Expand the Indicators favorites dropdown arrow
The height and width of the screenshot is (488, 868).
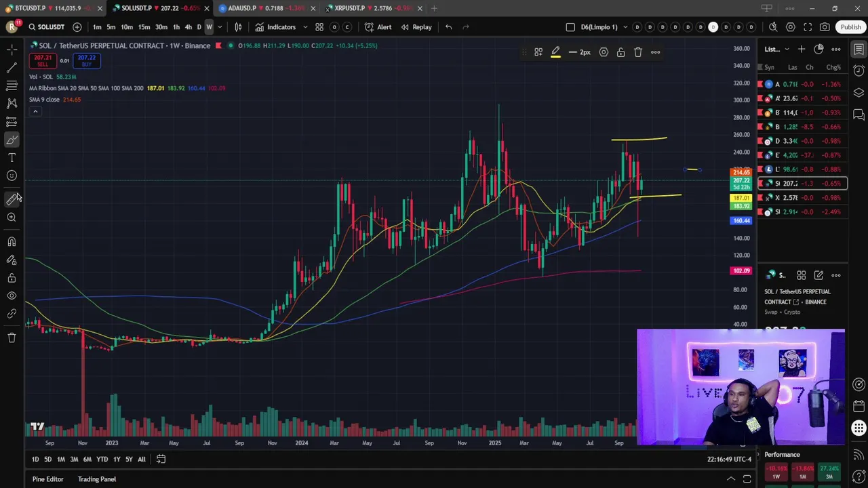click(304, 27)
